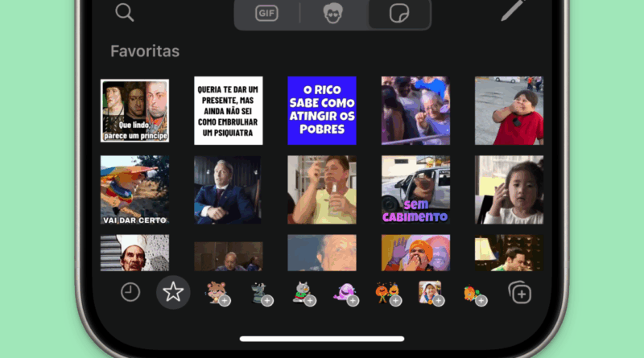The image size is (644, 358).
Task: Select the sticker of men in a dim brown room
Action: coord(229,256)
